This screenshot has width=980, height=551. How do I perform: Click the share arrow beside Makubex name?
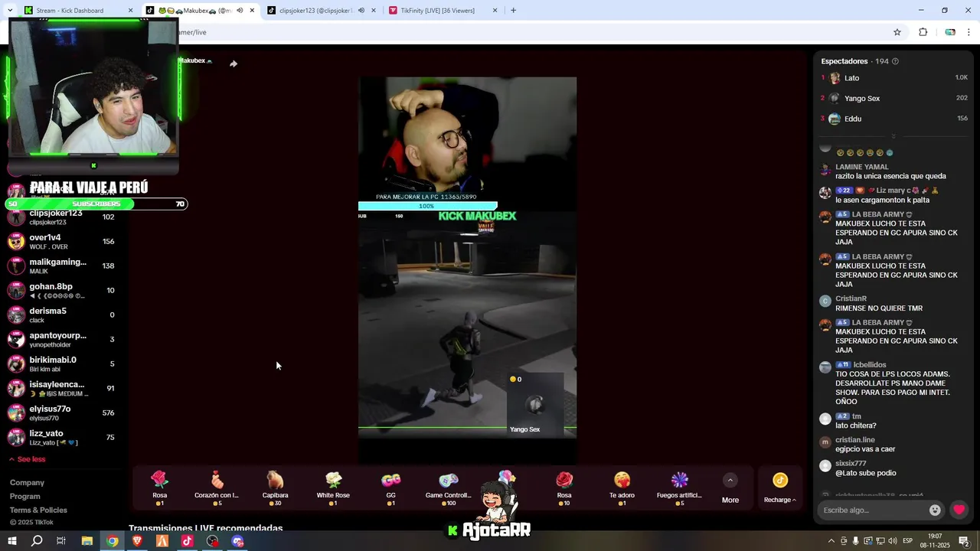[x=234, y=64]
